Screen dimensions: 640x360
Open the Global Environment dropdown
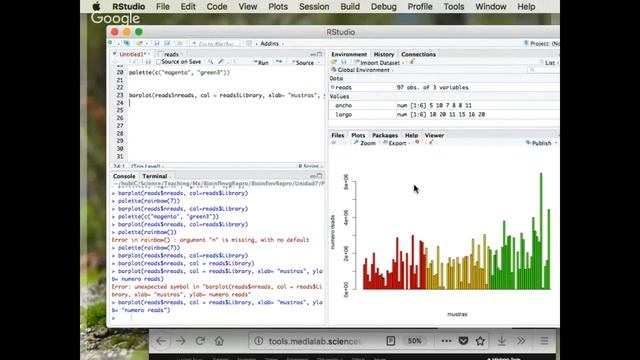(362, 70)
